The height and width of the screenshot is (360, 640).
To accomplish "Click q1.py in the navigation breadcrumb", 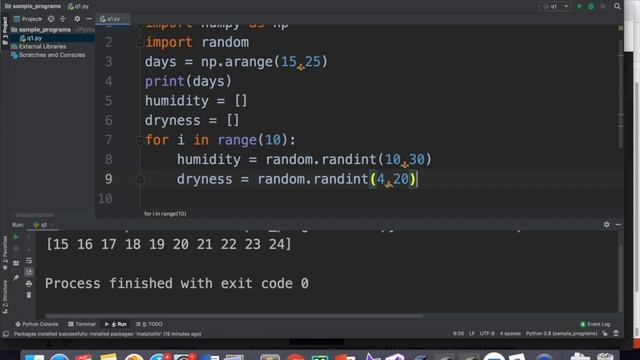I will click(78, 7).
